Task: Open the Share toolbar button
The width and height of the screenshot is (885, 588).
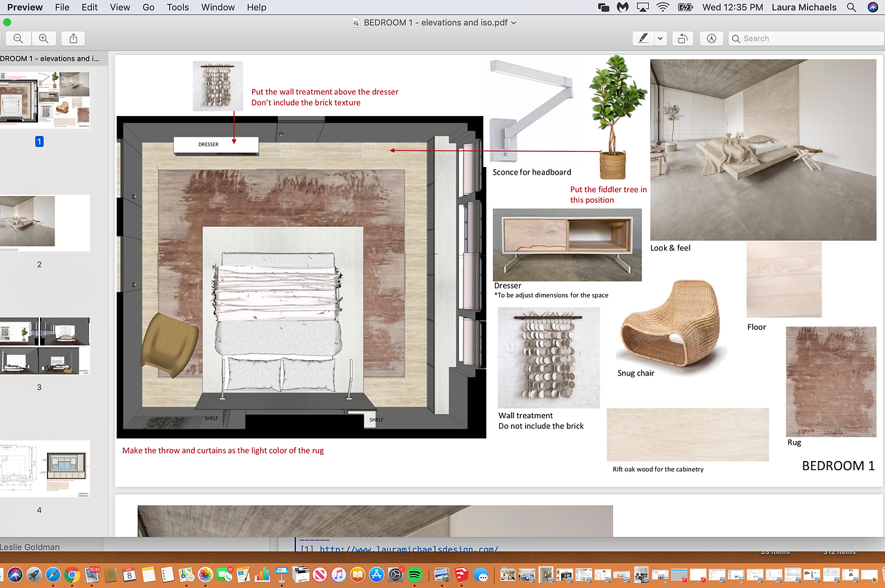Action: tap(73, 39)
